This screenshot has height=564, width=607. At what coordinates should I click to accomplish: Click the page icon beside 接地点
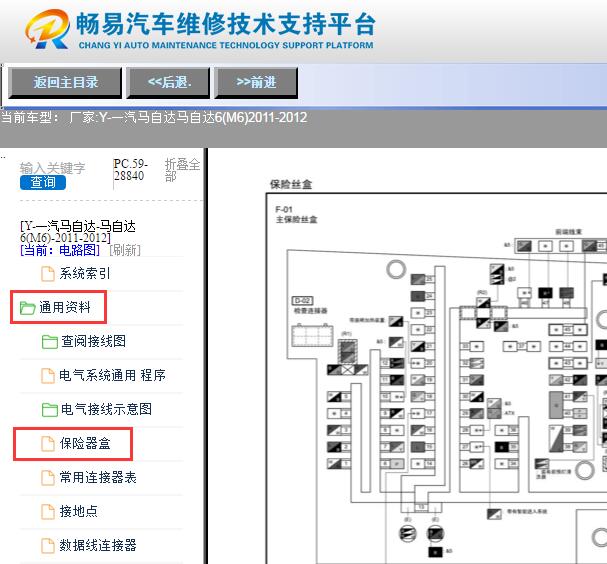coord(48,512)
